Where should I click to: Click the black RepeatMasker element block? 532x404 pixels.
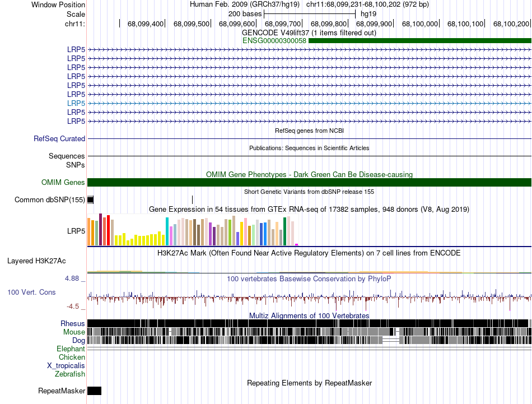(x=94, y=391)
